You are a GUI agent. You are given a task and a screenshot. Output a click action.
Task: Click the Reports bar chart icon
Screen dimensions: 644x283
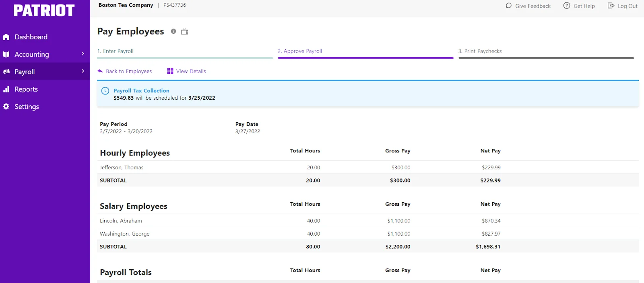pos(6,89)
